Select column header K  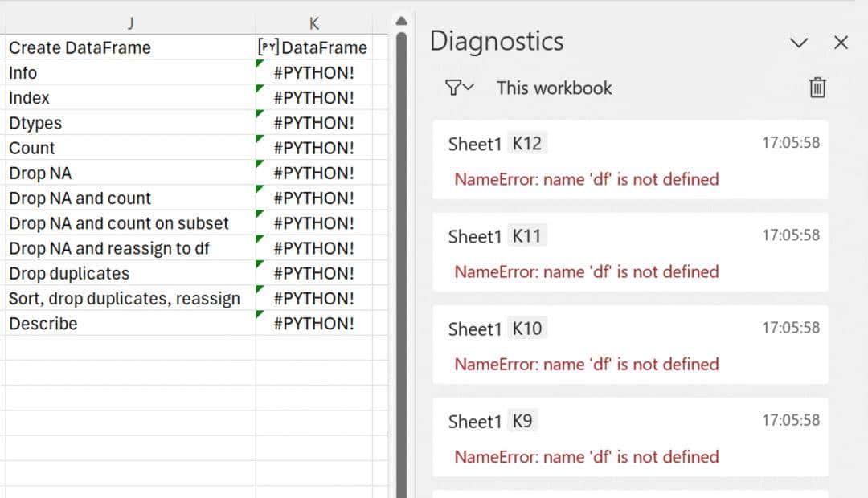[x=313, y=22]
